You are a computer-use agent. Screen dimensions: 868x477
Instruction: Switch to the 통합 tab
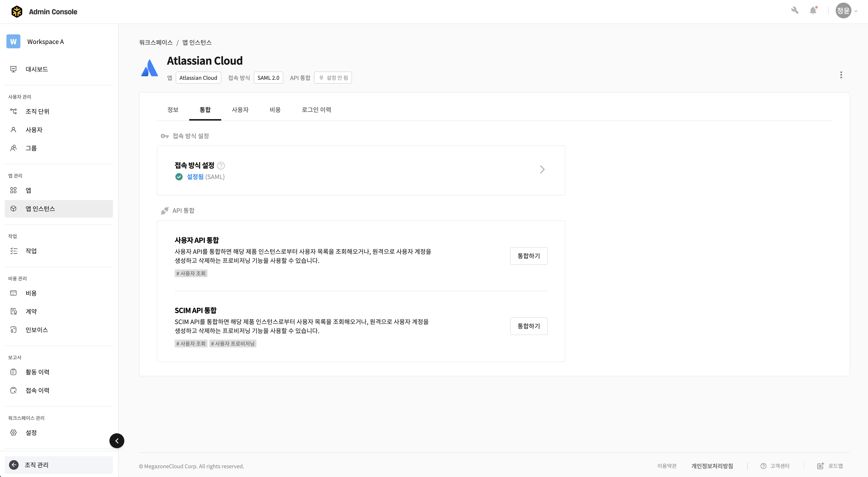tap(205, 109)
